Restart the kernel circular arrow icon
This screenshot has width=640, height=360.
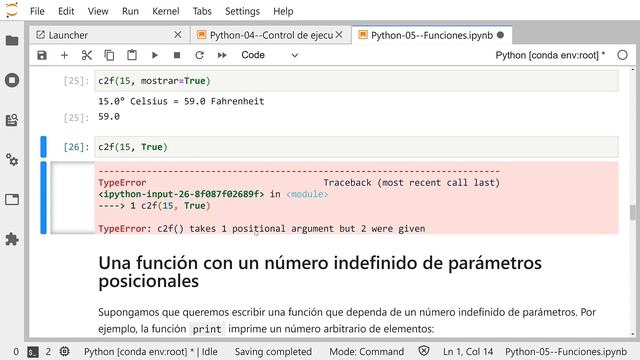pos(199,55)
